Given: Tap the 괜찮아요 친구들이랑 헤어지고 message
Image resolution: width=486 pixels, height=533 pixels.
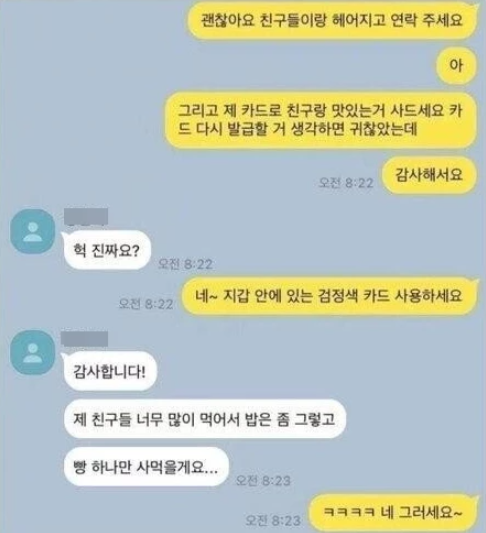Looking at the screenshot, I should click(x=332, y=20).
